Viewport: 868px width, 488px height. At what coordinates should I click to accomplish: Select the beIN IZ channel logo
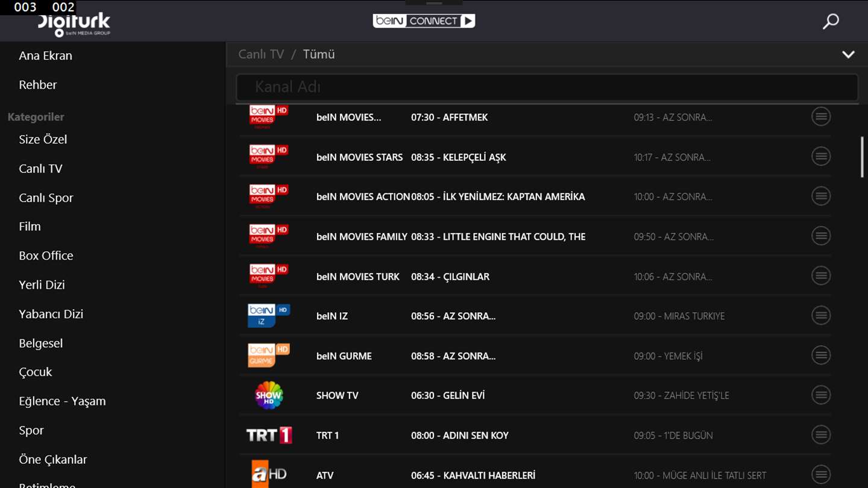click(269, 316)
